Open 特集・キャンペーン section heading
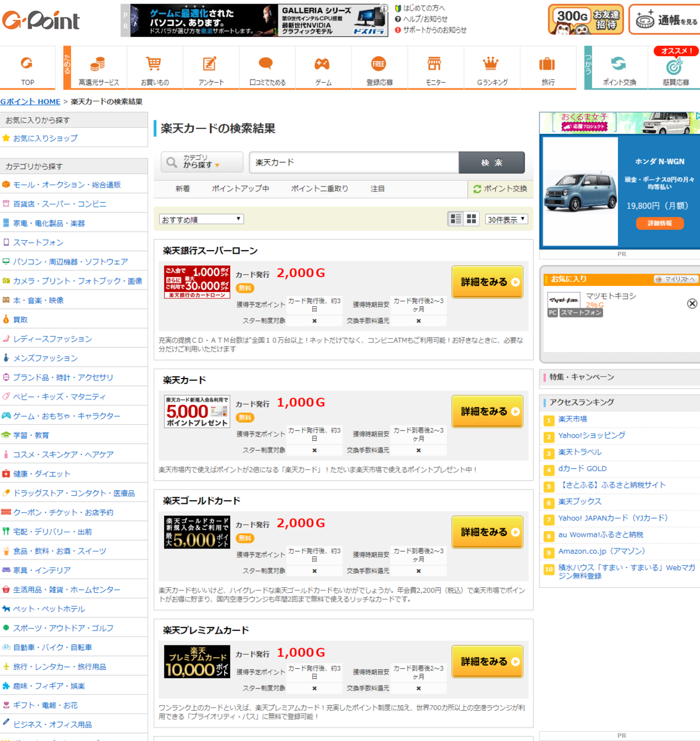 click(581, 377)
